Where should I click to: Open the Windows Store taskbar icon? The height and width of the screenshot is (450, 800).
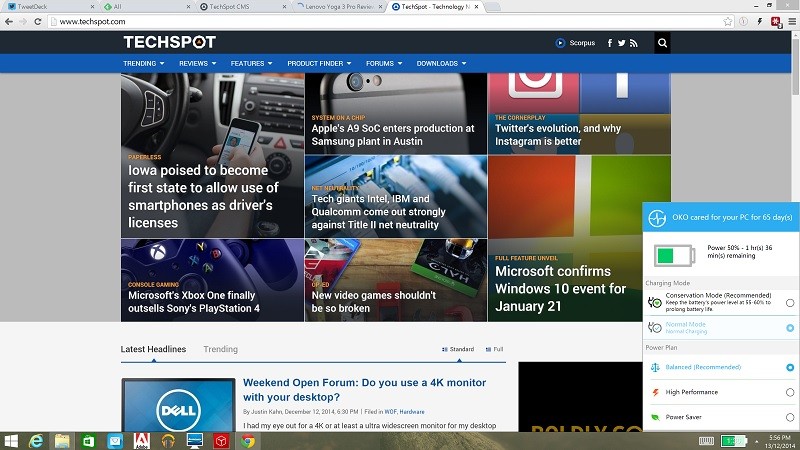coord(89,441)
